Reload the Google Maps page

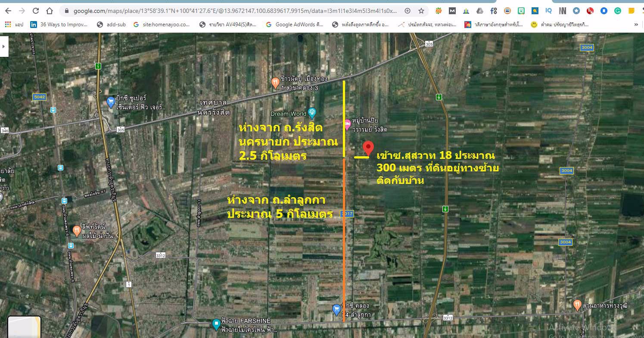[36, 11]
